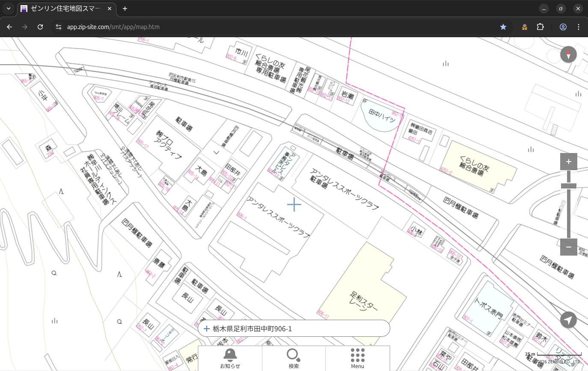Expand the tab search dropdown arrow
Viewport: 588px width, 371px height.
[9, 9]
